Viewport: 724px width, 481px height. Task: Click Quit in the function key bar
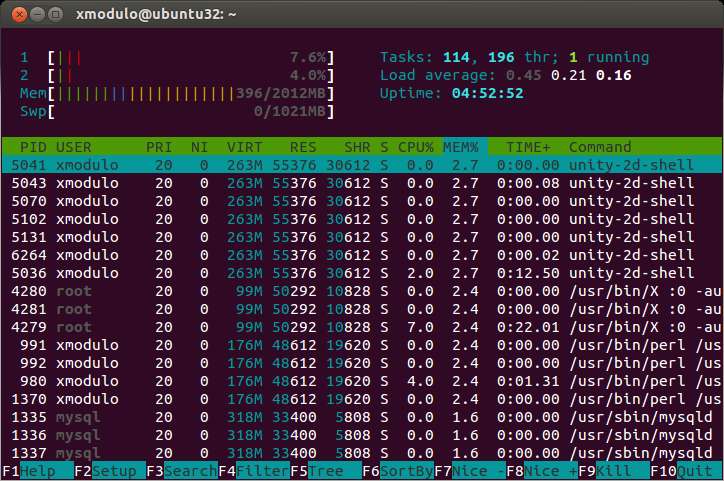[696, 471]
